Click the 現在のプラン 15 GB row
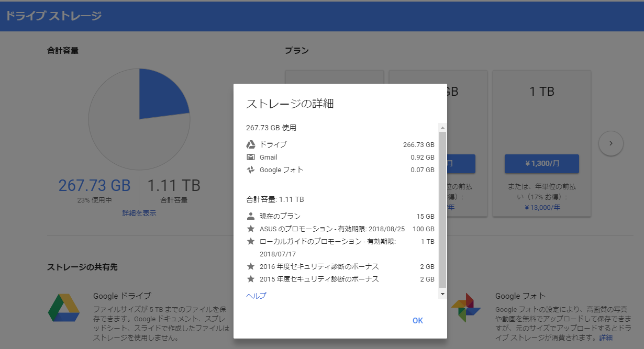This screenshot has height=349, width=644. click(x=340, y=216)
